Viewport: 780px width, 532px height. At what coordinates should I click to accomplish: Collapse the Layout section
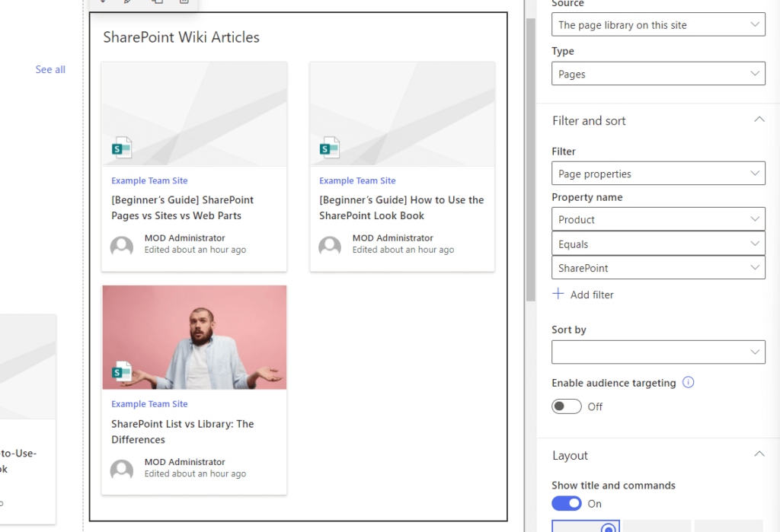coord(759,454)
